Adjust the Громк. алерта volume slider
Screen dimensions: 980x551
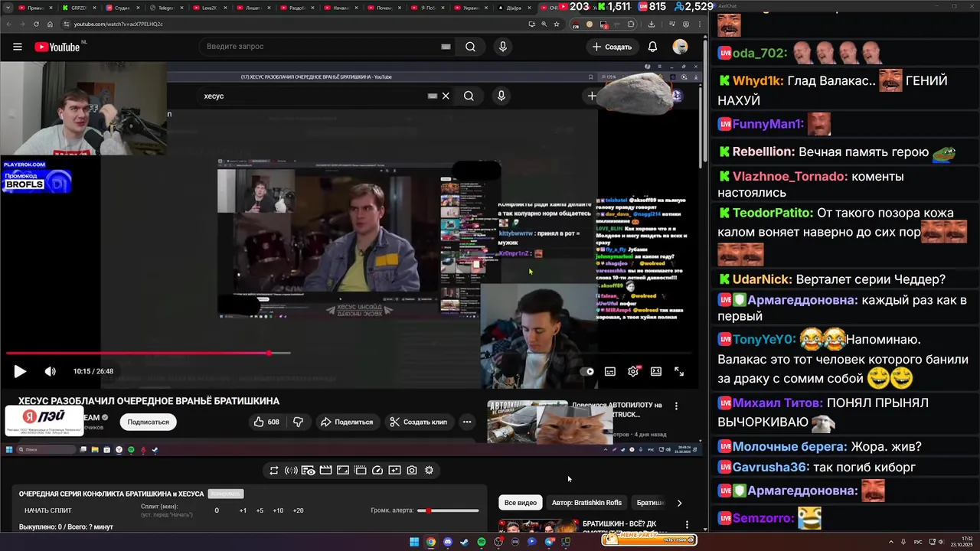pyautogui.click(x=448, y=510)
